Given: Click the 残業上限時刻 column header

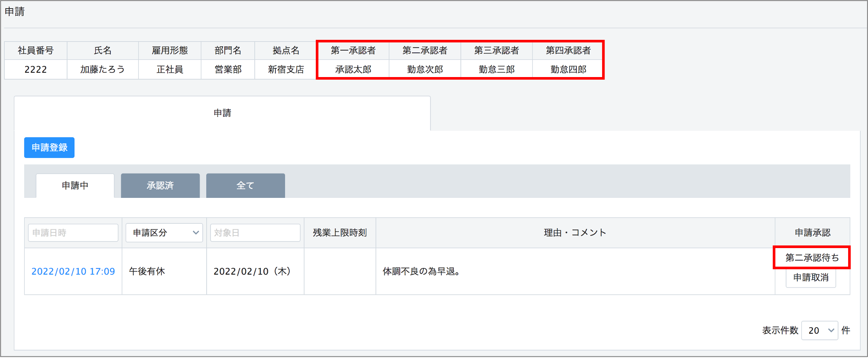Looking at the screenshot, I should click(340, 233).
